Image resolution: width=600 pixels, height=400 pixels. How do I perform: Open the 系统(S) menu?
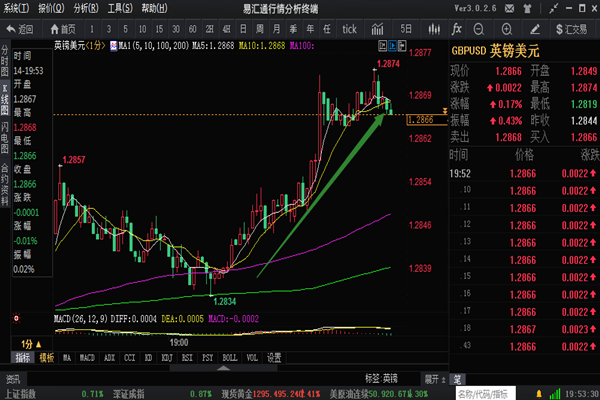tap(18, 7)
